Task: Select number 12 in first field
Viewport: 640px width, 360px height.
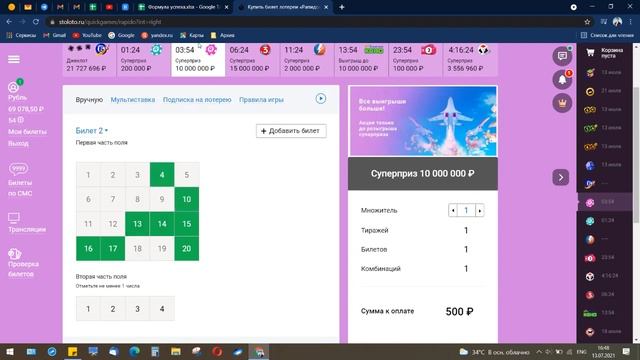Action: (113, 224)
